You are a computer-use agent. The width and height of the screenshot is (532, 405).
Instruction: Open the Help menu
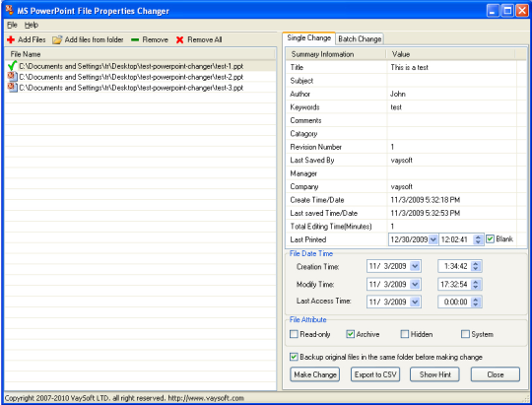coord(32,25)
